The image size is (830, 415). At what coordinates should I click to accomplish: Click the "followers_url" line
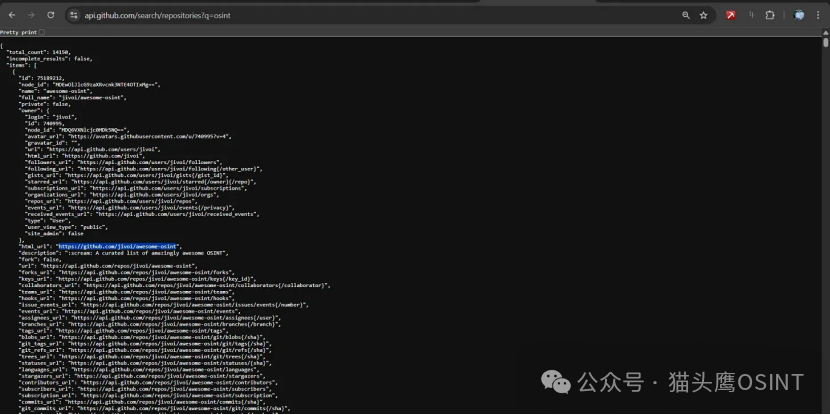123,163
